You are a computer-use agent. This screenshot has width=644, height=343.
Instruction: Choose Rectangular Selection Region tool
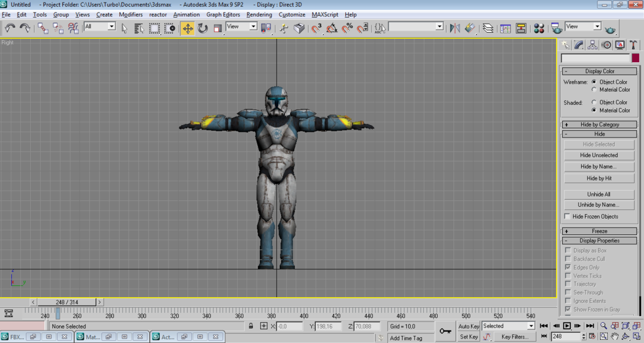pyautogui.click(x=155, y=28)
